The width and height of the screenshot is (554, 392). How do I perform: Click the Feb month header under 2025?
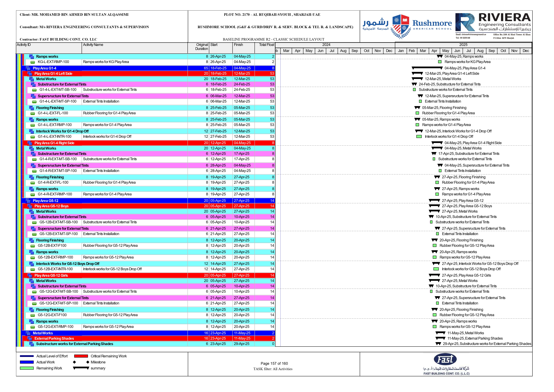point(412,51)
